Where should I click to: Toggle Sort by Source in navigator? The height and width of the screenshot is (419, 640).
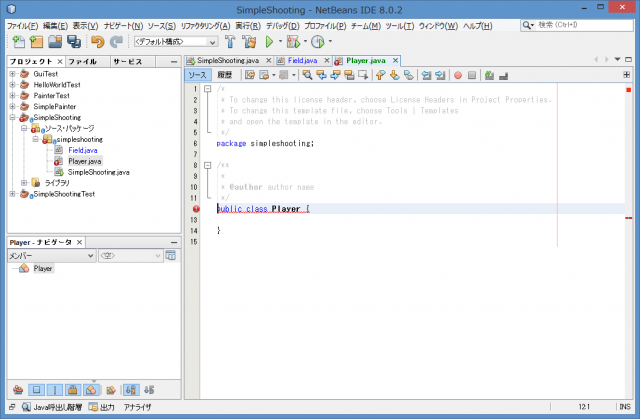(149, 390)
